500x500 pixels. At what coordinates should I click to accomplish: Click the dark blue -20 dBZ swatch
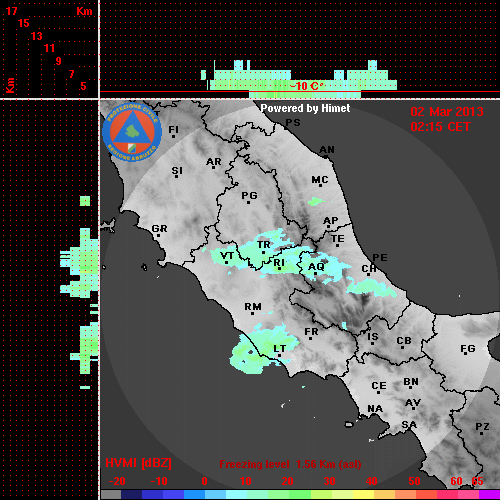click(x=132, y=494)
